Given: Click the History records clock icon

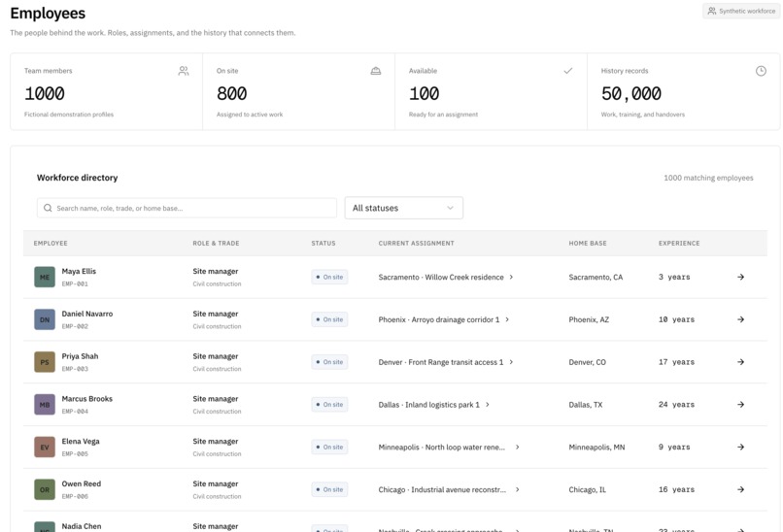Looking at the screenshot, I should click(x=761, y=71).
